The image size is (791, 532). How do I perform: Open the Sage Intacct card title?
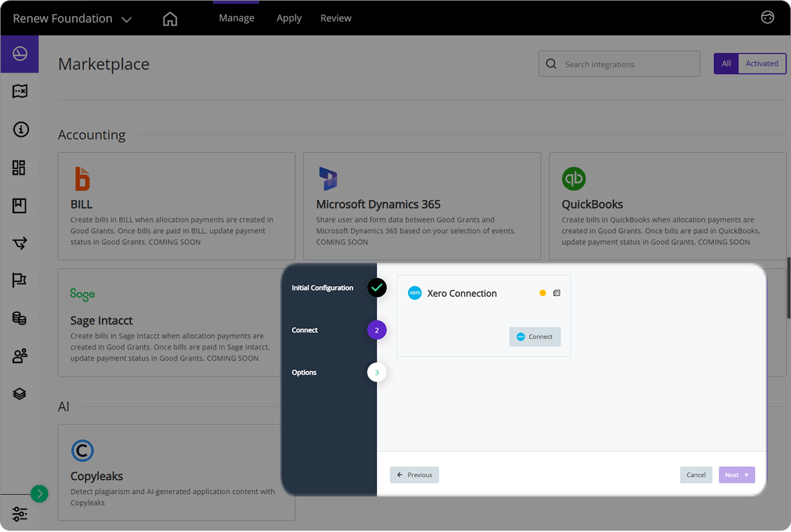pos(102,321)
